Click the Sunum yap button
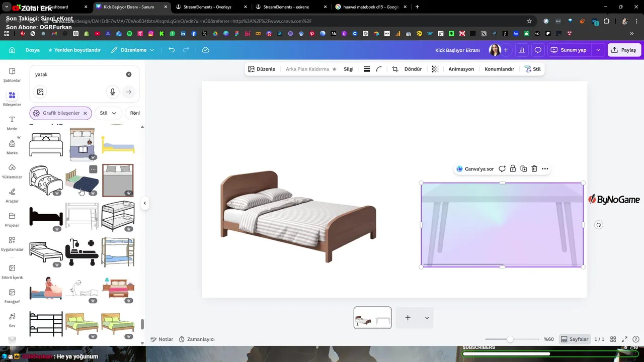Screen dimensions: 644x362 (x=569, y=50)
